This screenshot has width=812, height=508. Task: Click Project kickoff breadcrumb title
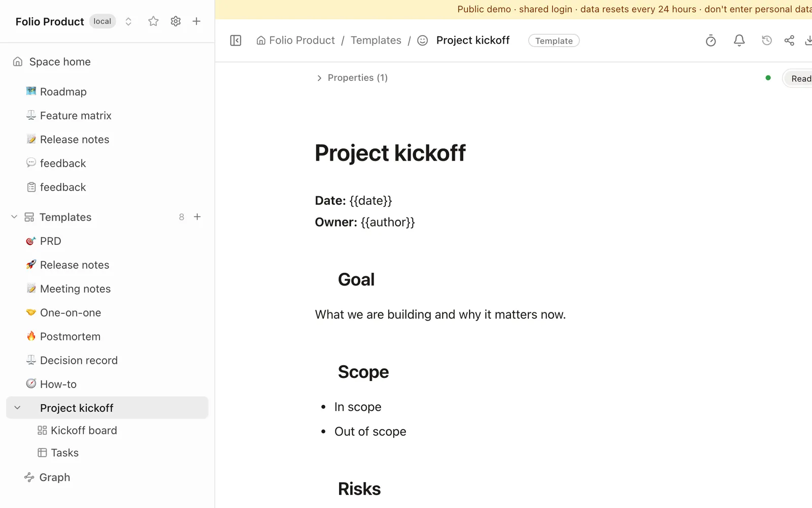tap(473, 40)
